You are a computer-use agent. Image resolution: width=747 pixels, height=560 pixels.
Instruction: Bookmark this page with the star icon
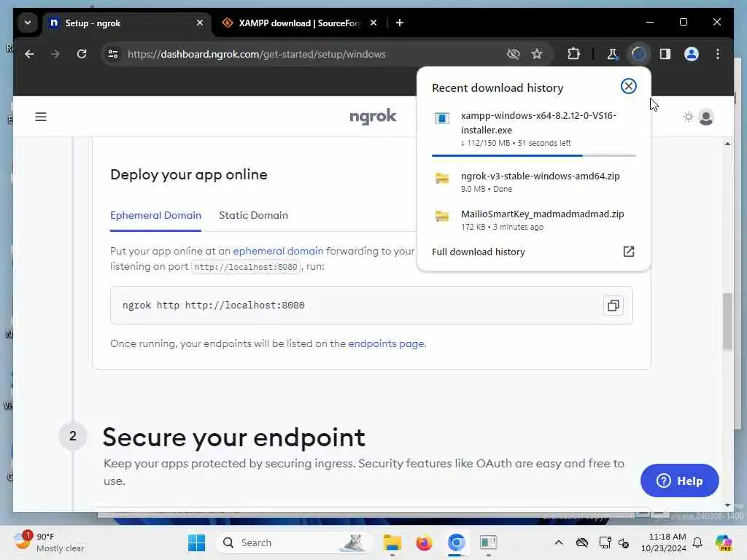[x=537, y=54]
